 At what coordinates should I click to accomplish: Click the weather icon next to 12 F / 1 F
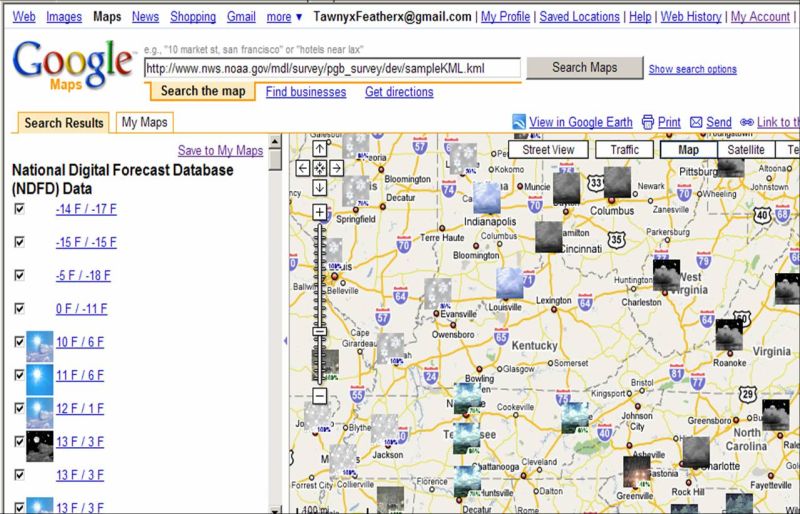[40, 412]
